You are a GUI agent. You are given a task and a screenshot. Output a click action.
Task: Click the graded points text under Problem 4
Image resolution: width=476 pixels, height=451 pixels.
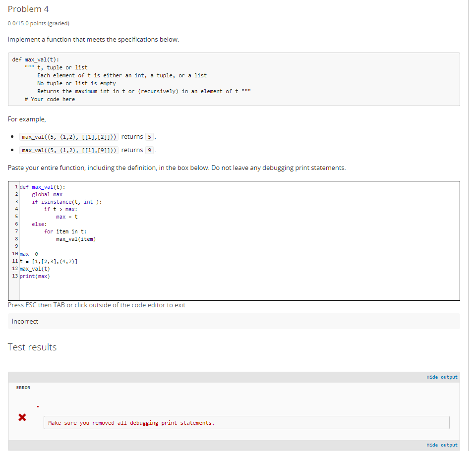click(38, 23)
